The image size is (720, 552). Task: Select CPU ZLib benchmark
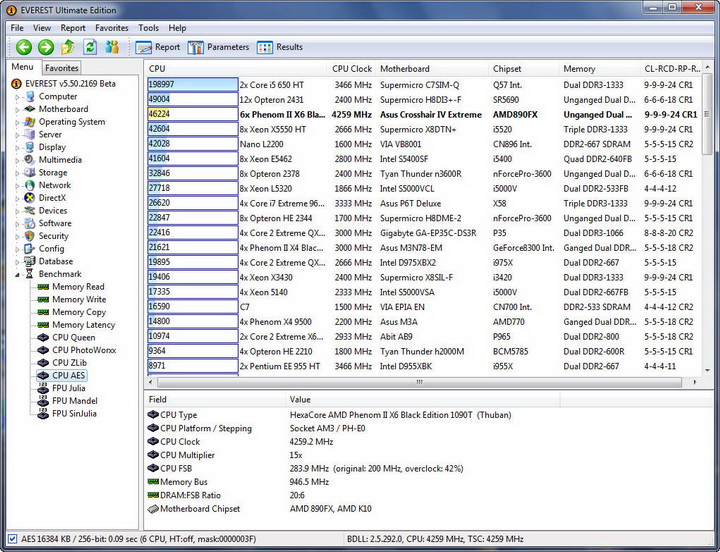[x=69, y=363]
